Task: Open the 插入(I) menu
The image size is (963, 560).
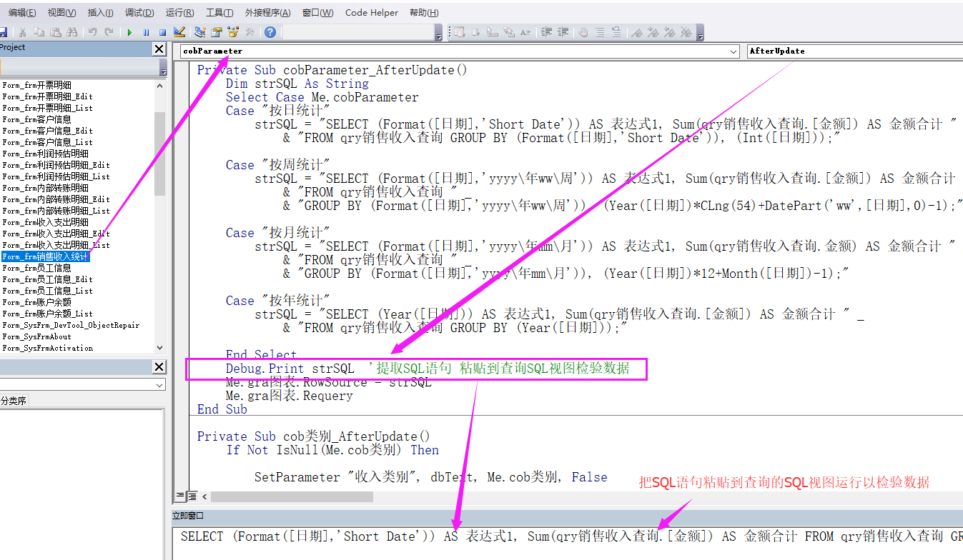Action: 100,13
